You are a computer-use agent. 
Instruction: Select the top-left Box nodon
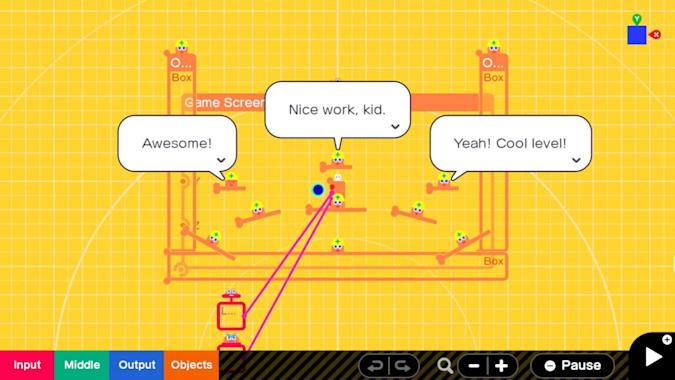pyautogui.click(x=181, y=69)
